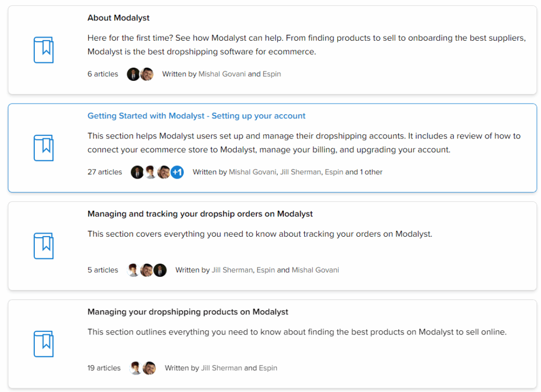Screen dimensions: 541x392
Task: Open Managing and tracking your dropship orders
Action: 200,214
